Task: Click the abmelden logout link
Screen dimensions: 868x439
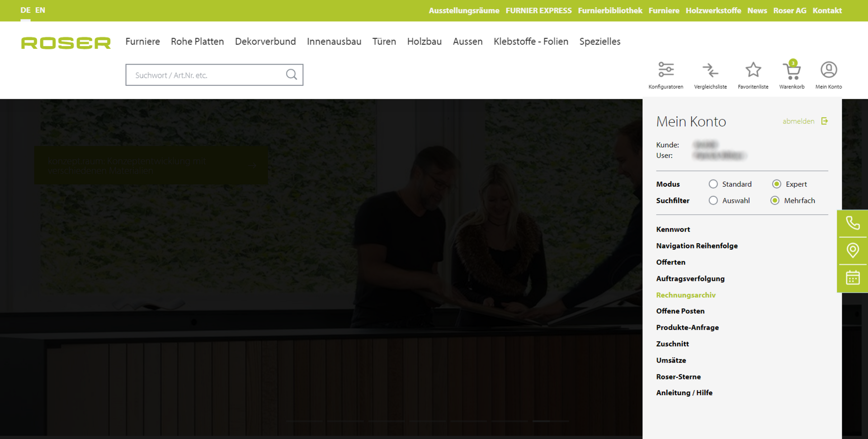Action: [798, 121]
